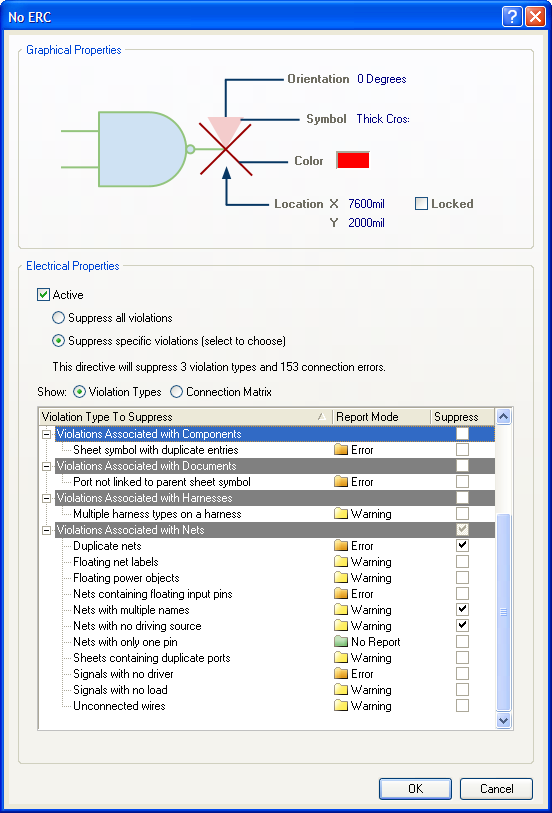
Task: Click the Error folder icon for Sheet symbol duplicates
Action: point(341,450)
